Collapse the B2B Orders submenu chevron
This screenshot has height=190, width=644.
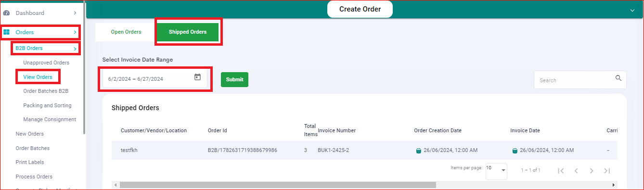click(75, 49)
